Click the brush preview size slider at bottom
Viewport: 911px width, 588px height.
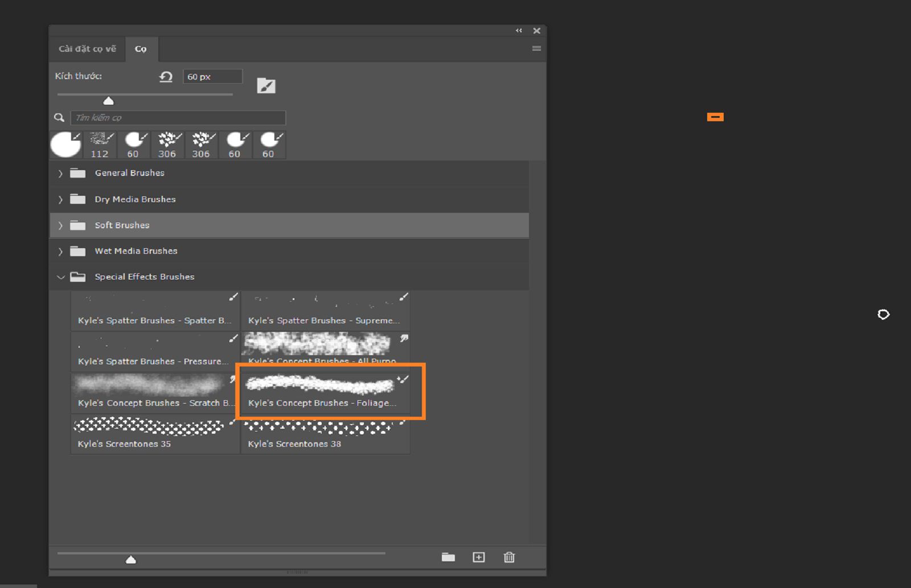click(x=131, y=559)
